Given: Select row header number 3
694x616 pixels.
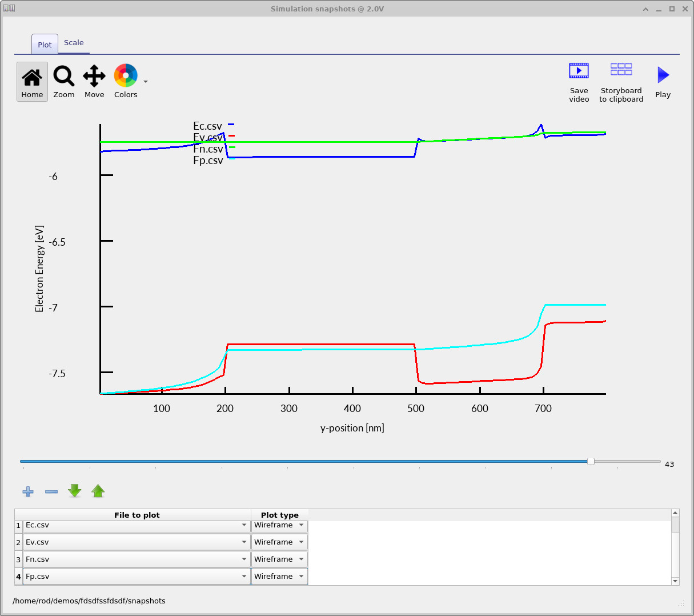Looking at the screenshot, I should (x=19, y=559).
